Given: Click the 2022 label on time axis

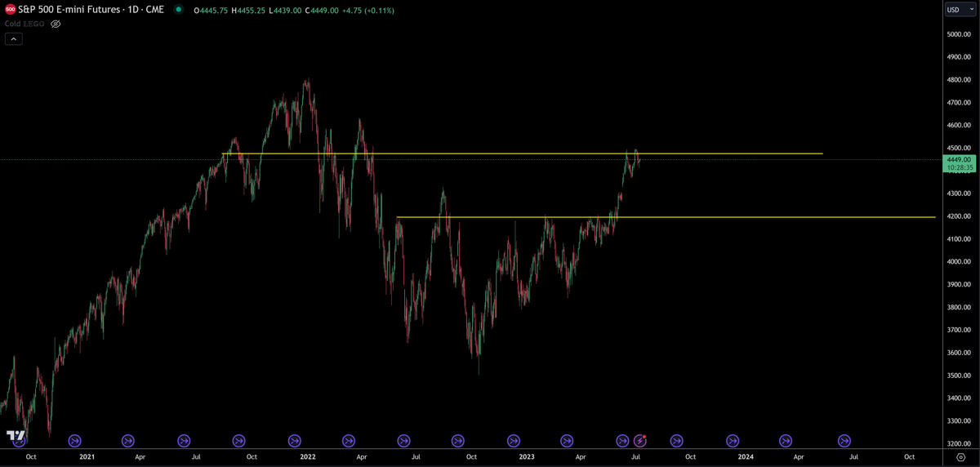Looking at the screenshot, I should [x=307, y=457].
